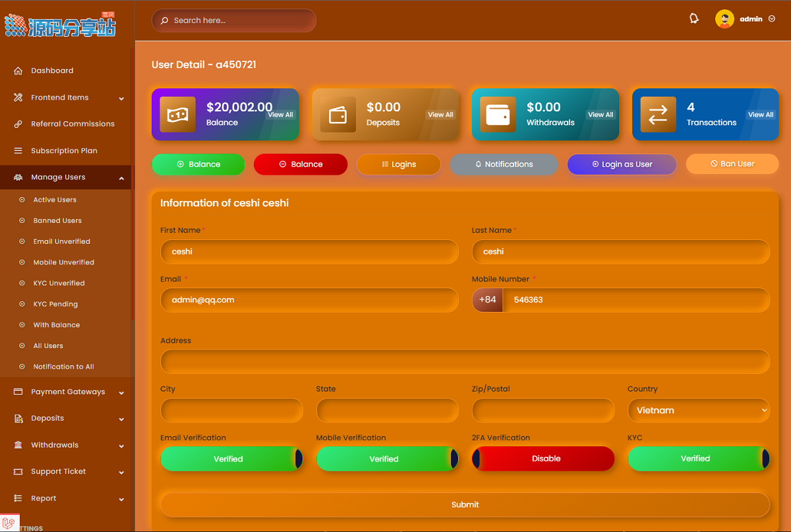
Task: Click the Support Ticket sidebar icon
Action: tap(18, 472)
